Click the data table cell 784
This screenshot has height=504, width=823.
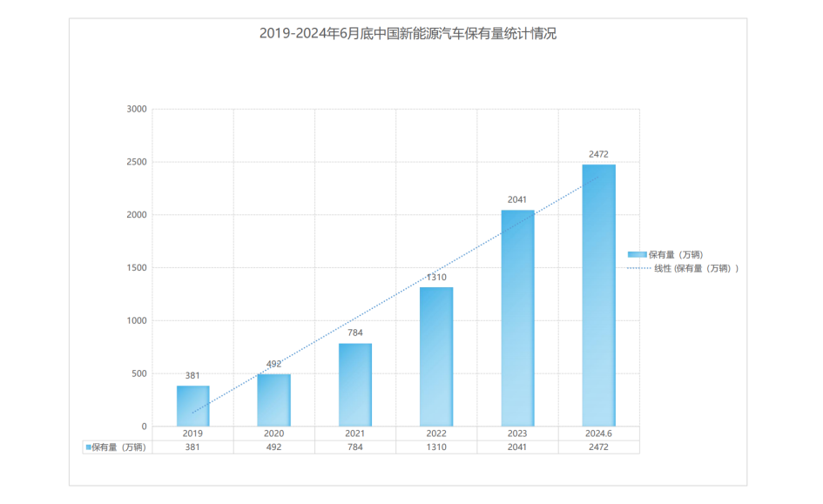355,447
